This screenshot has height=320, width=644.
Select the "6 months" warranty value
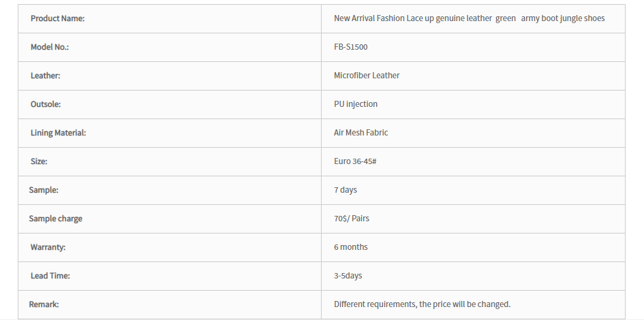[351, 247]
